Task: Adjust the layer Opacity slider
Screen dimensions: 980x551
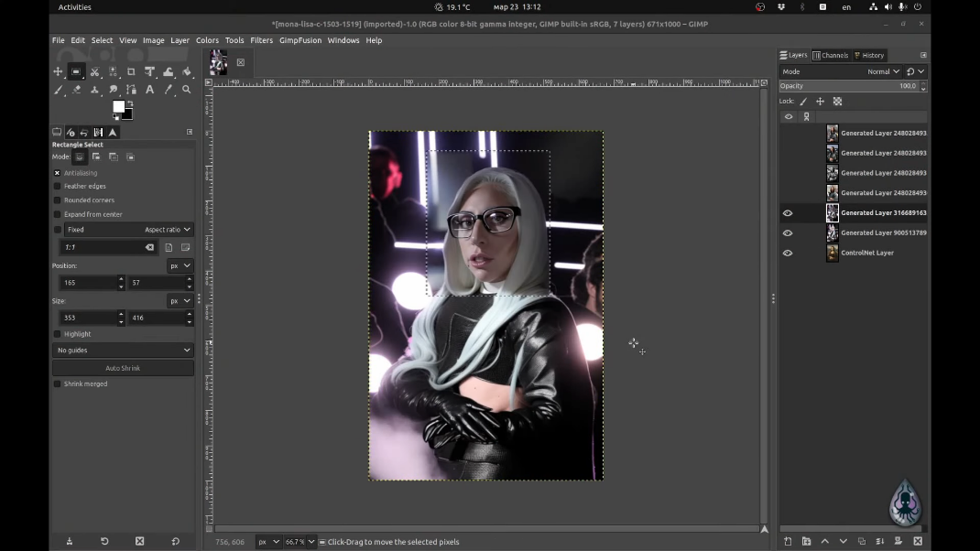Action: 849,86
